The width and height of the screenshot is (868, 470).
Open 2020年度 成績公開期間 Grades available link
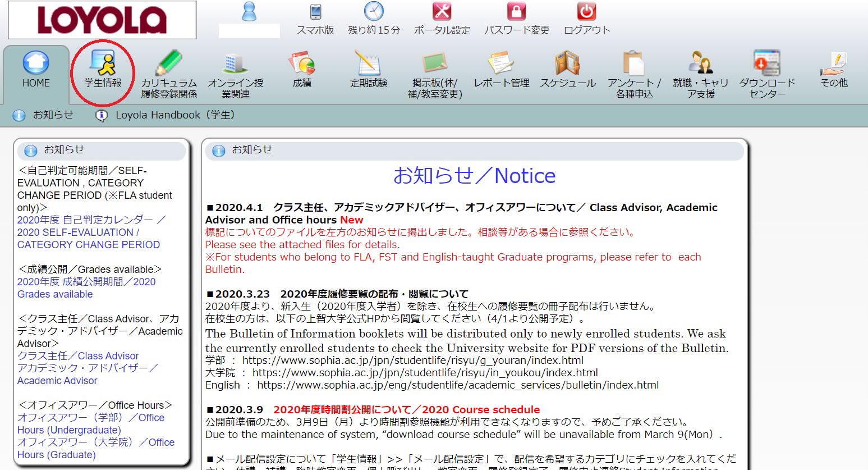click(86, 288)
